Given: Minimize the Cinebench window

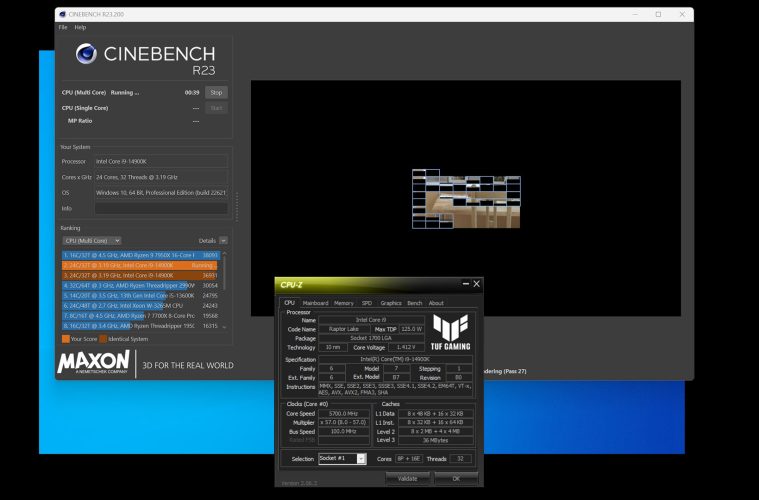Looking at the screenshot, I should coord(635,15).
